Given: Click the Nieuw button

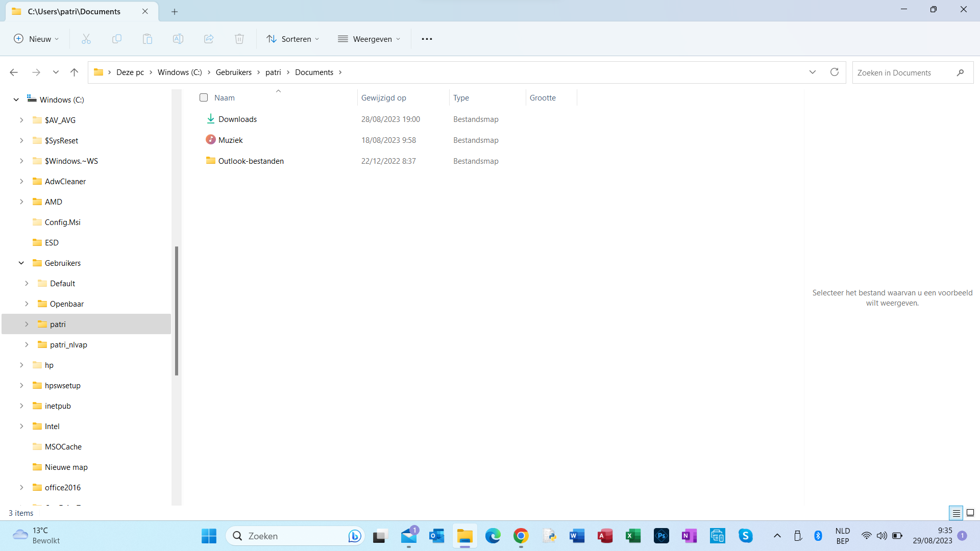Looking at the screenshot, I should coord(36,39).
